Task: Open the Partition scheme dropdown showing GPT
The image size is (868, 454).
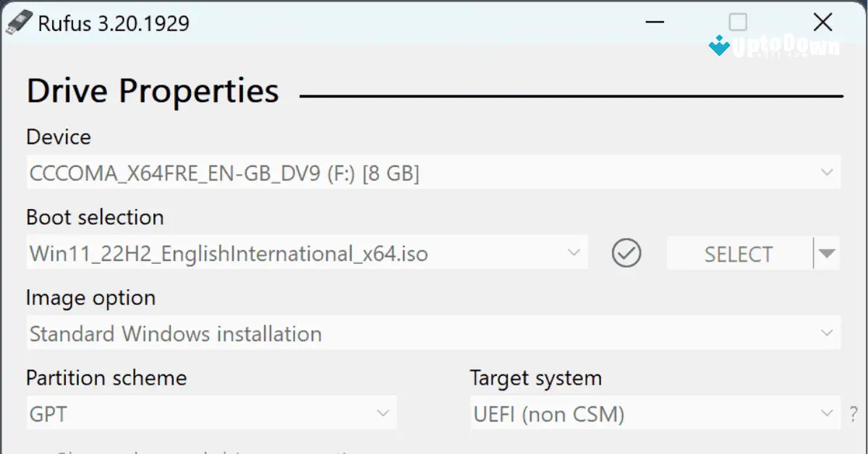Action: (x=384, y=413)
